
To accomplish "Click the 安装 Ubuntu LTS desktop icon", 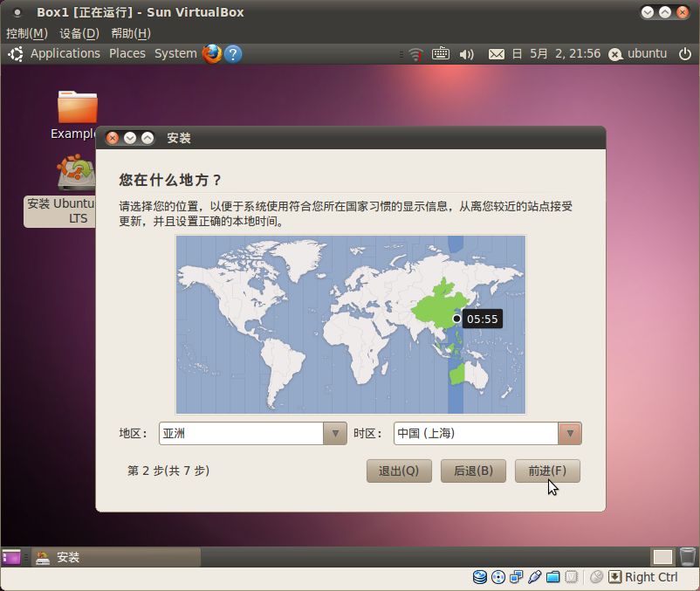I will pyautogui.click(x=76, y=173).
